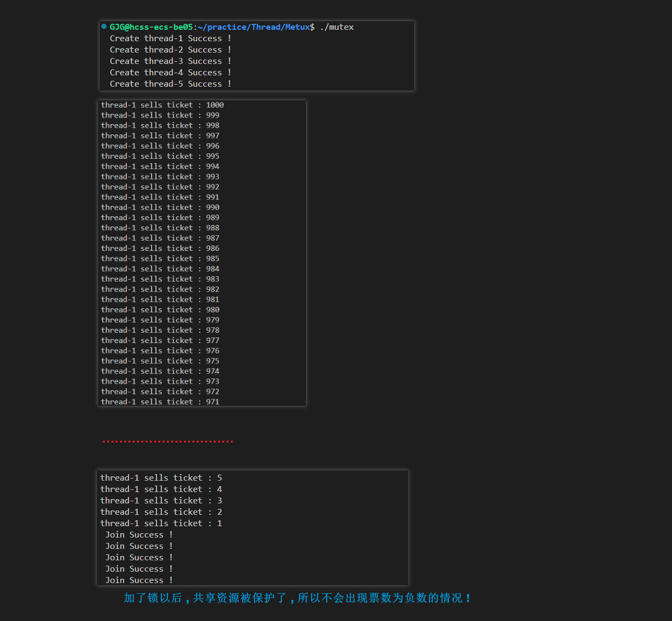Click line 'thread-1 sells ticket : 985'
Image resolution: width=672 pixels, height=621 pixels.
(x=160, y=259)
